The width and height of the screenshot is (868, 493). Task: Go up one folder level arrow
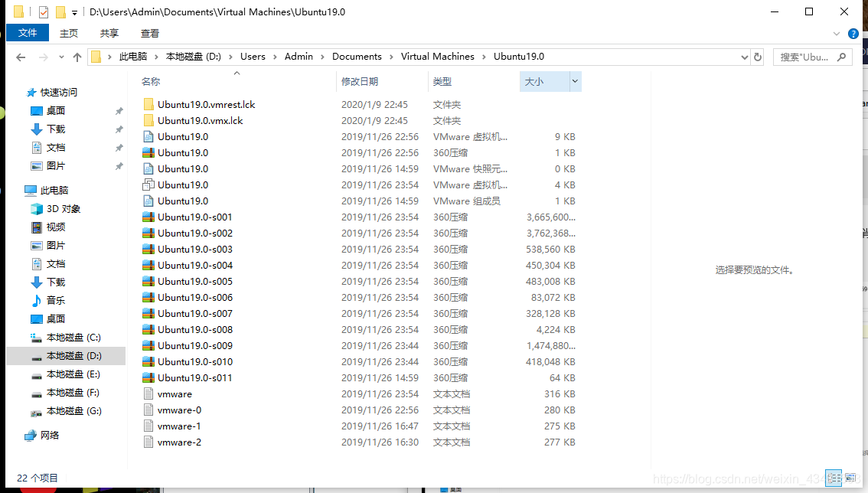(x=77, y=57)
